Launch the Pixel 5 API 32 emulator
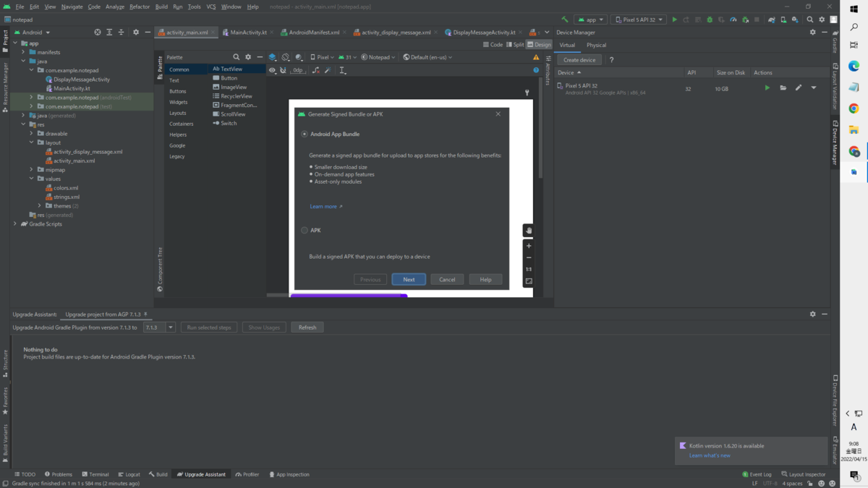This screenshot has height=488, width=868. point(767,88)
